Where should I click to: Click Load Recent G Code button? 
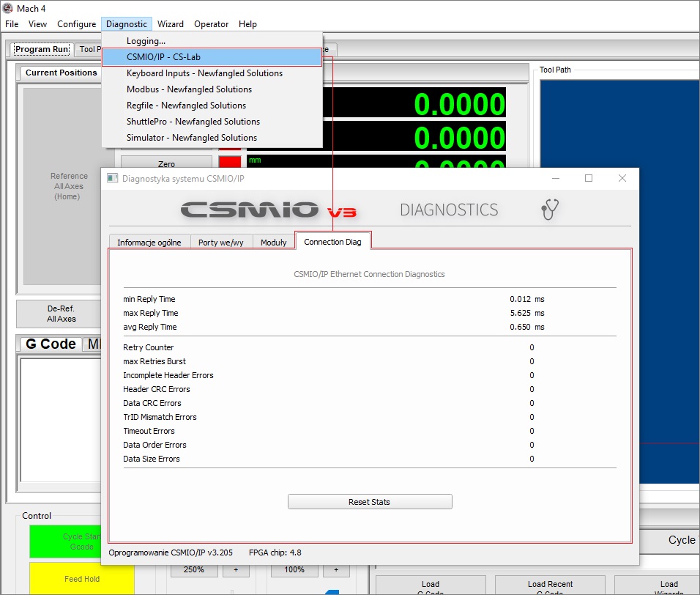(x=550, y=585)
